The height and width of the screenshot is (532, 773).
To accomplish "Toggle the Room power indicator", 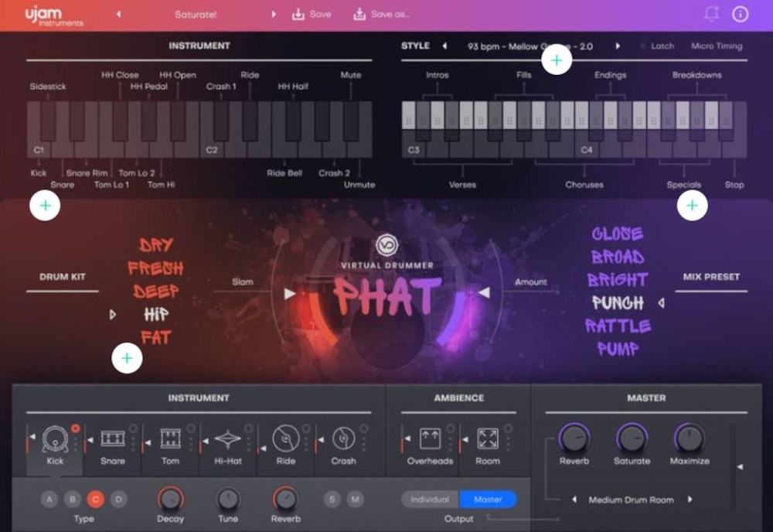I will click(x=508, y=428).
